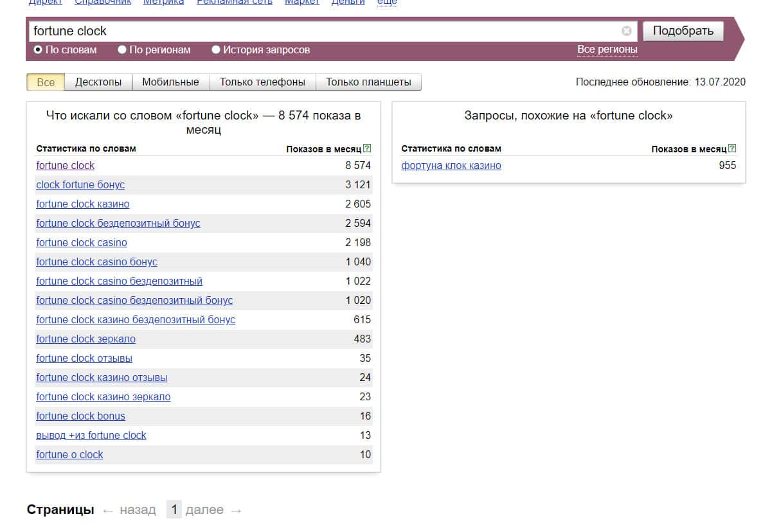This screenshot has width=781, height=532.
Task: Select the 'Все' devices tab
Action: [x=46, y=82]
